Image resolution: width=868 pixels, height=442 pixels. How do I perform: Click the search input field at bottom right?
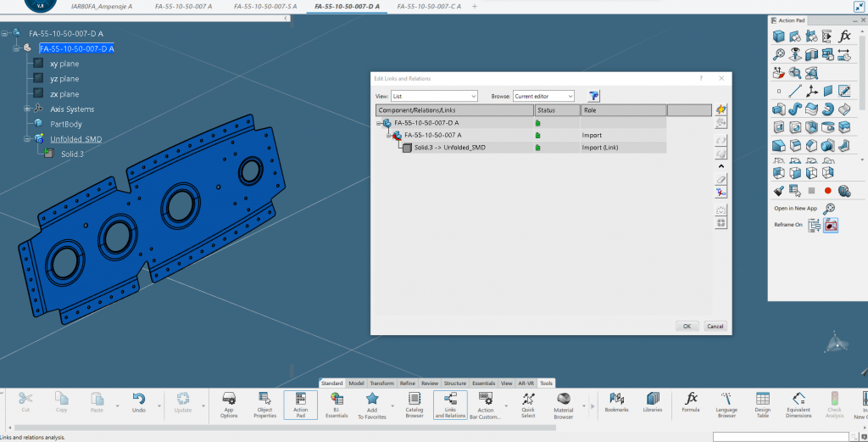coord(781,437)
